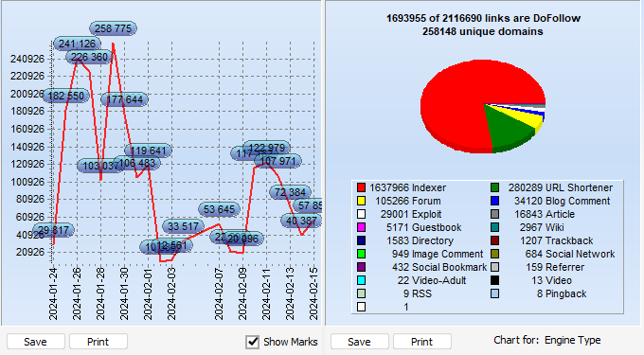The image size is (644, 355).
Task: Click the 107 971 data mark
Action: (278, 161)
